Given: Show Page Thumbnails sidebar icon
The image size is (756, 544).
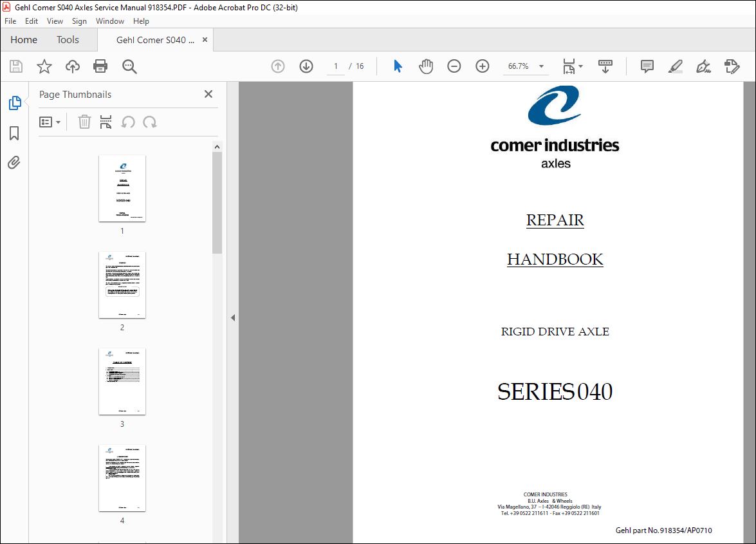Looking at the screenshot, I should [x=14, y=103].
